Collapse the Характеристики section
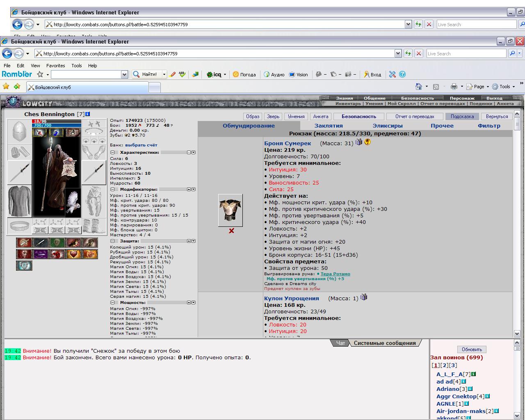 pos(112,152)
